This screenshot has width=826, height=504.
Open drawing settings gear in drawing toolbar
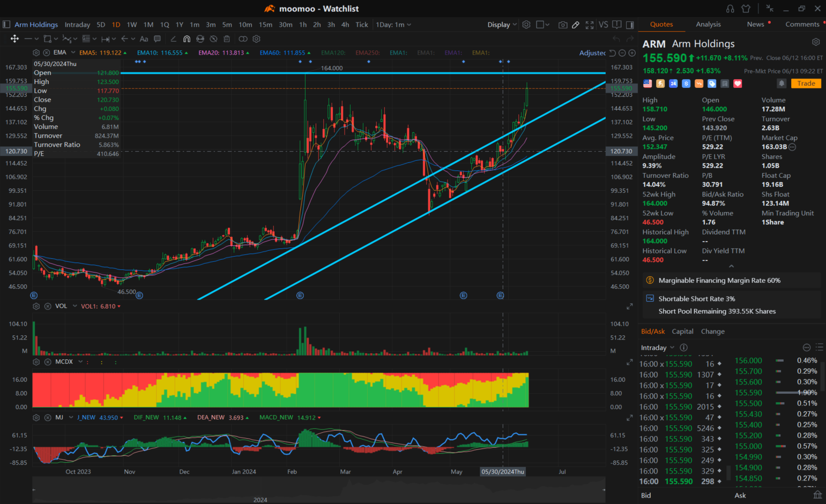pos(256,39)
